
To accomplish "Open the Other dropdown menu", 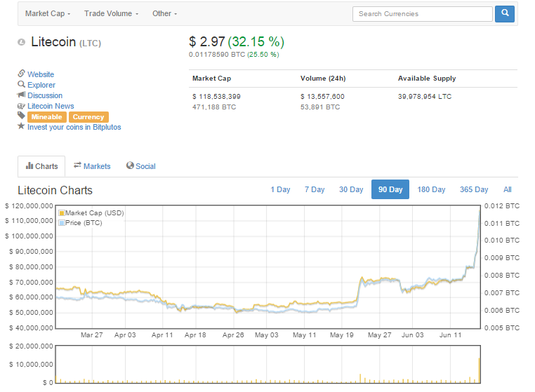I will (x=164, y=13).
